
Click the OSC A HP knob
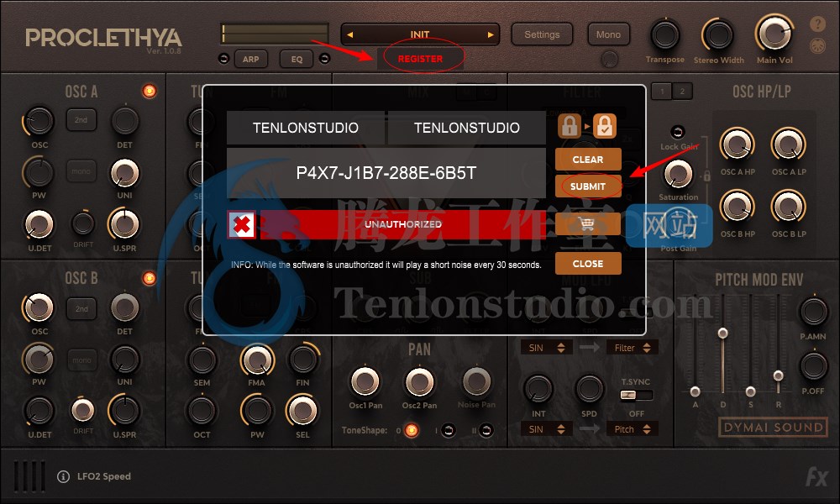coord(738,144)
